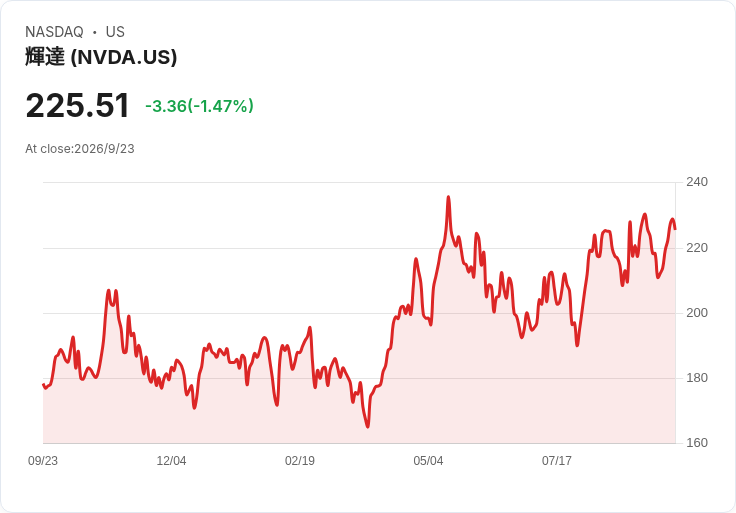Image resolution: width=736 pixels, height=513 pixels.
Task: Click the 12/04 x-axis date label
Action: [171, 461]
